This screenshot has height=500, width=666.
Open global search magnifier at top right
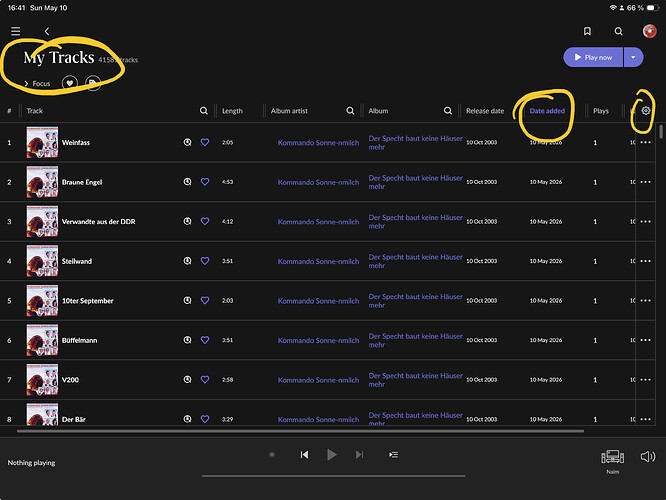(x=618, y=31)
